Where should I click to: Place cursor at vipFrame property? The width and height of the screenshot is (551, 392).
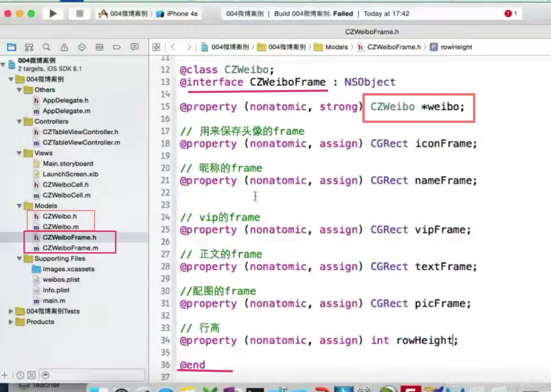[x=440, y=230]
